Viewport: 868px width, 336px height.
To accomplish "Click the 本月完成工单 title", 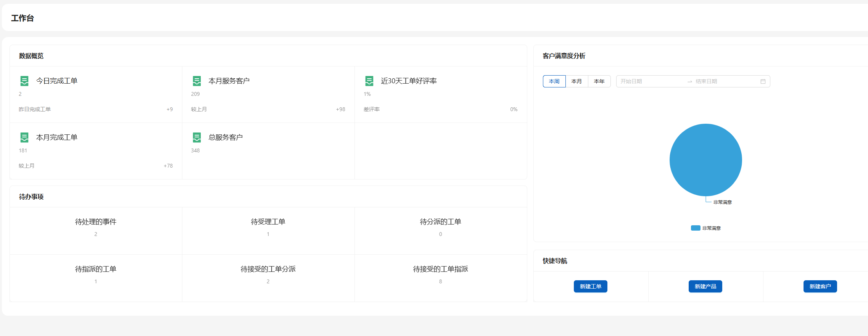I will [x=57, y=137].
